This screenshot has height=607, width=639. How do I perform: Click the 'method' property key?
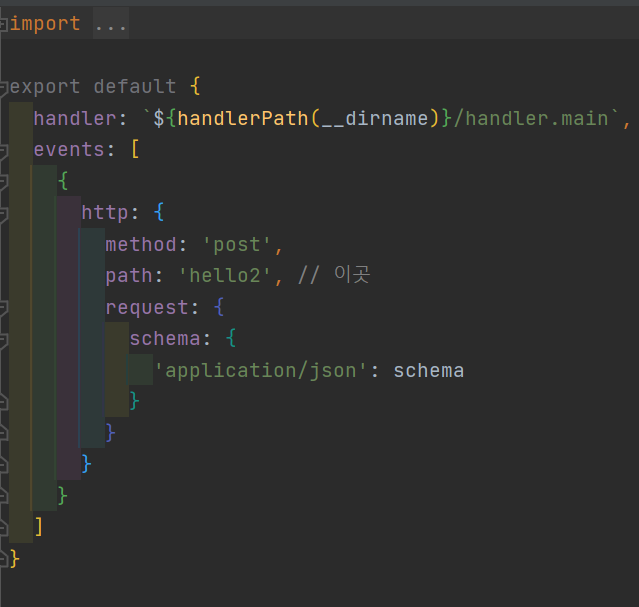(141, 245)
